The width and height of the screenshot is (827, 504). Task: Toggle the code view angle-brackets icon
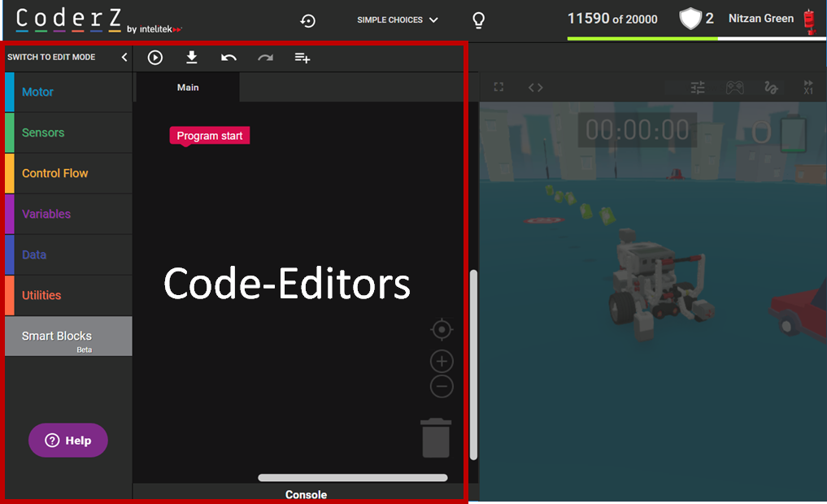535,88
